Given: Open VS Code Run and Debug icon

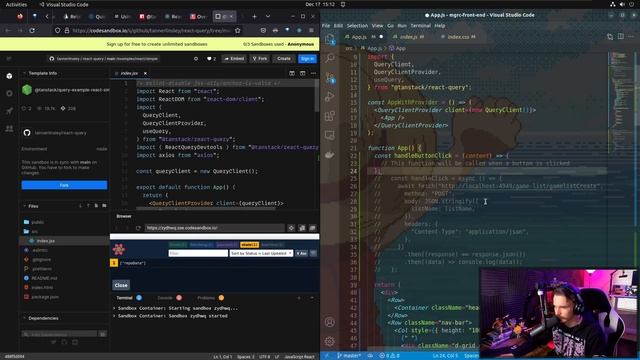Looking at the screenshot, I should point(330,97).
